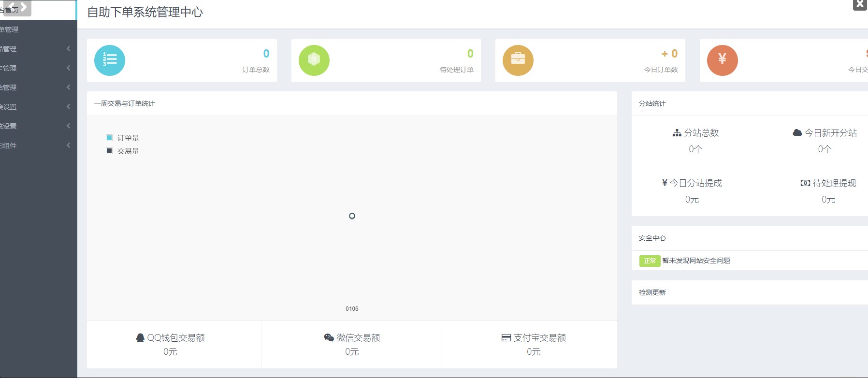Image resolution: width=868 pixels, height=378 pixels.
Task: Click the 一周交易与订单统计 panel heading
Action: (125, 103)
